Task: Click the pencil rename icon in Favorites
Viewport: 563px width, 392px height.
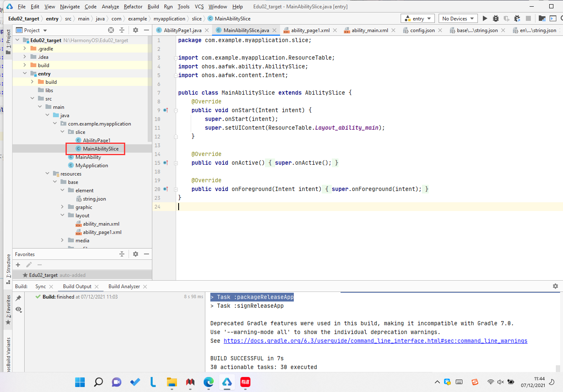Action: pyautogui.click(x=29, y=265)
